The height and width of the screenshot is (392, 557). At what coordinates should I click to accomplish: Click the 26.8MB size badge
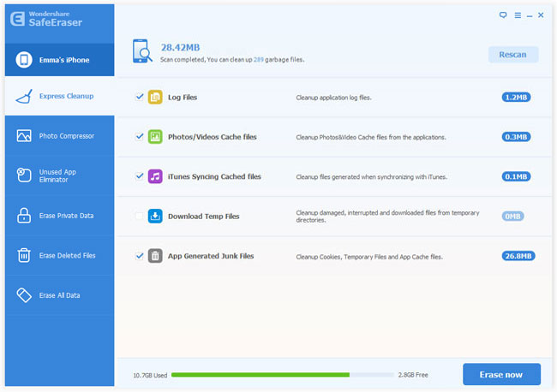518,256
